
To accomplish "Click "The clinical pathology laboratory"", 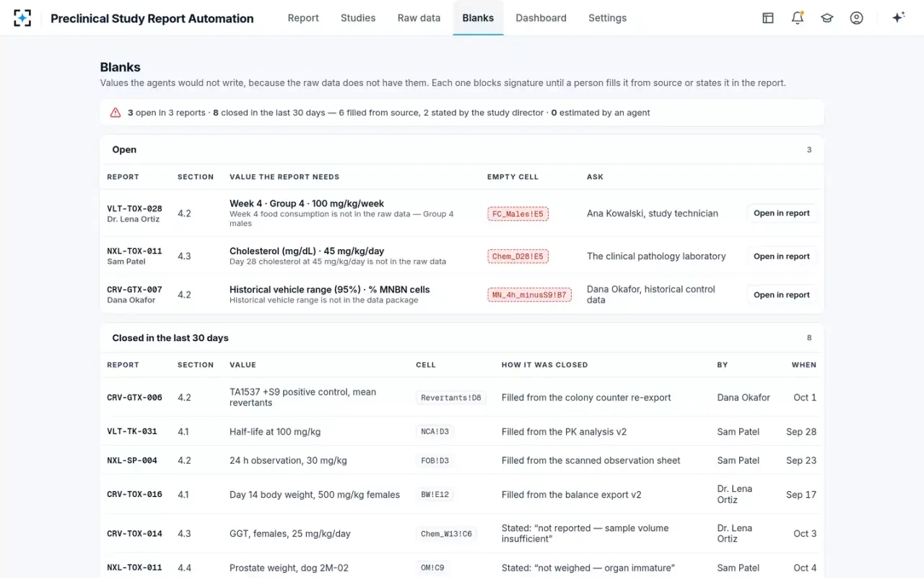I will point(656,256).
